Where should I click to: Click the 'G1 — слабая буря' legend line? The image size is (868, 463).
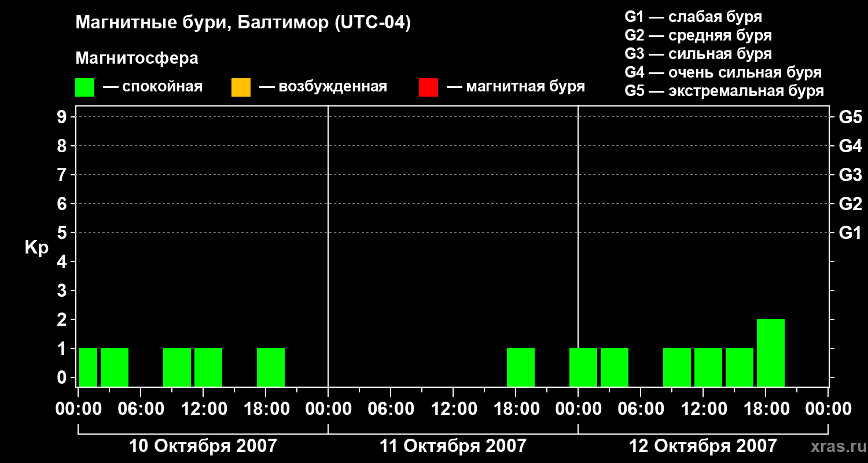coord(693,17)
